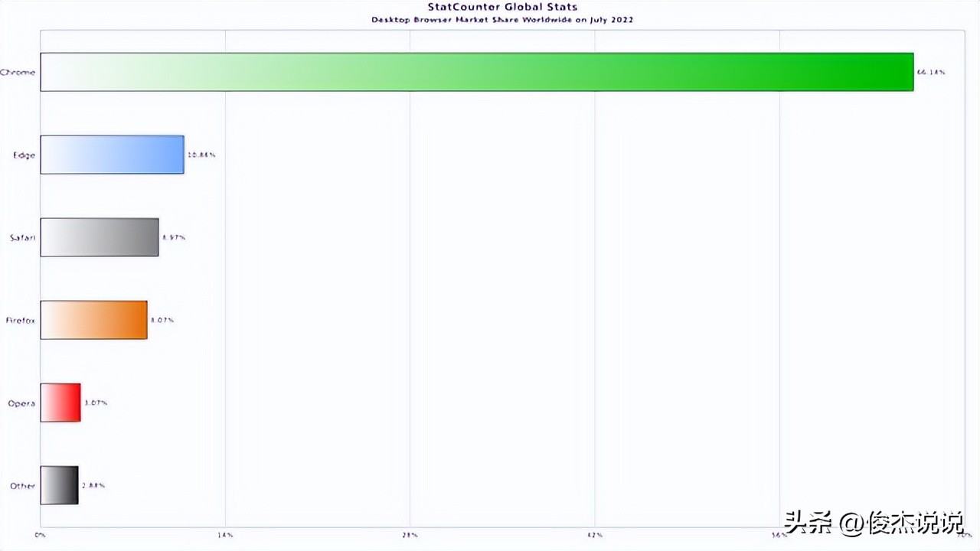Click the percentage value beside the Chrome bar
This screenshot has width=980, height=551.
(931, 73)
